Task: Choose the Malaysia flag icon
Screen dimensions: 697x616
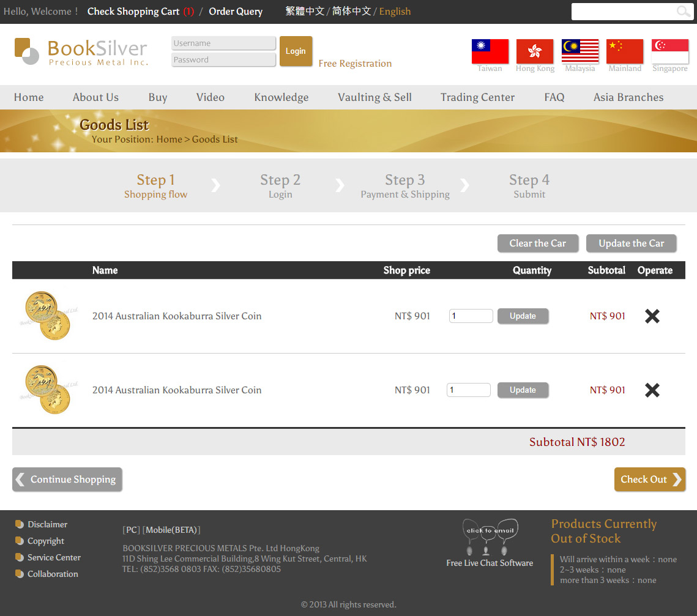Action: click(x=580, y=51)
